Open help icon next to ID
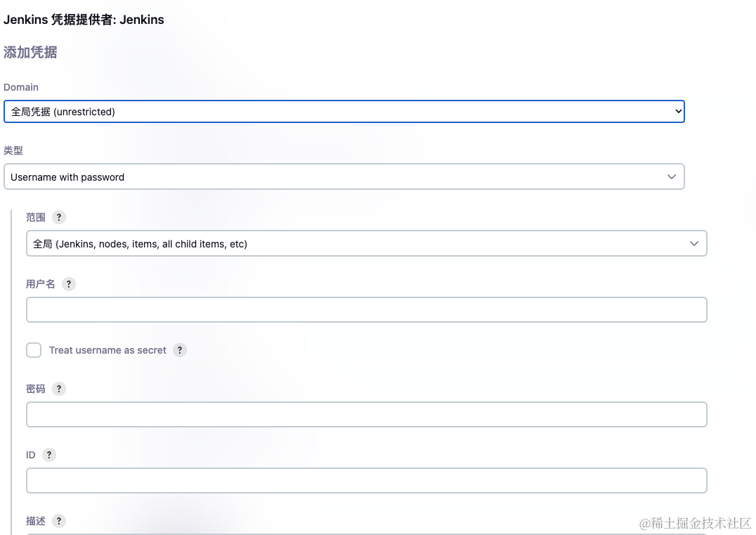 pyautogui.click(x=49, y=455)
